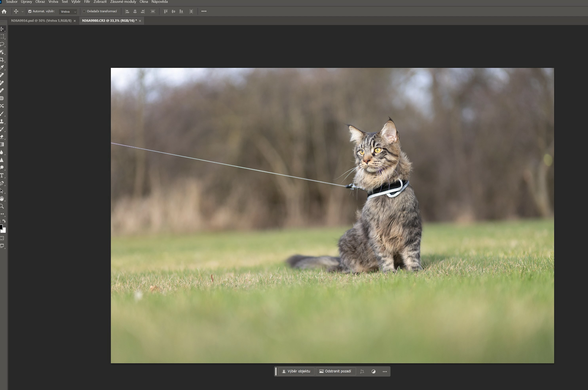Click the white background color swatch
Image resolution: width=588 pixels, height=390 pixels.
(4, 231)
